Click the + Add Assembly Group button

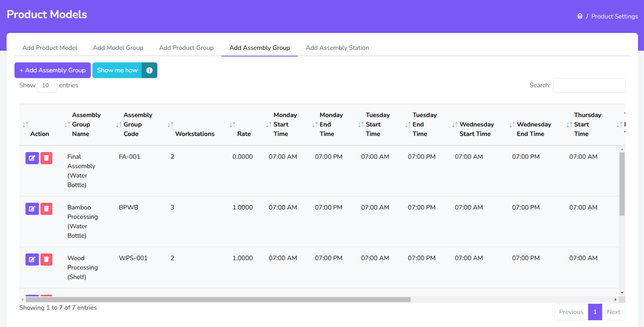click(x=53, y=70)
